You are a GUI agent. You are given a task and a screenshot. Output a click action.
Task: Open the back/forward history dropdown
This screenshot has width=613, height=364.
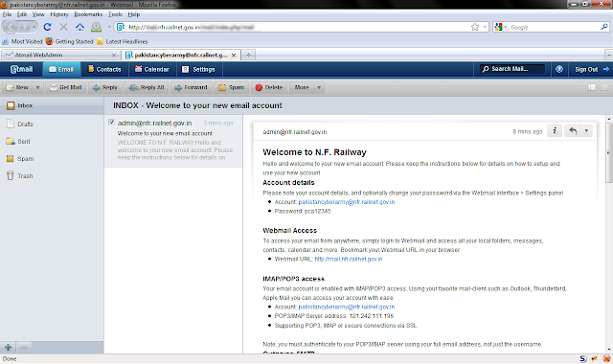34,27
